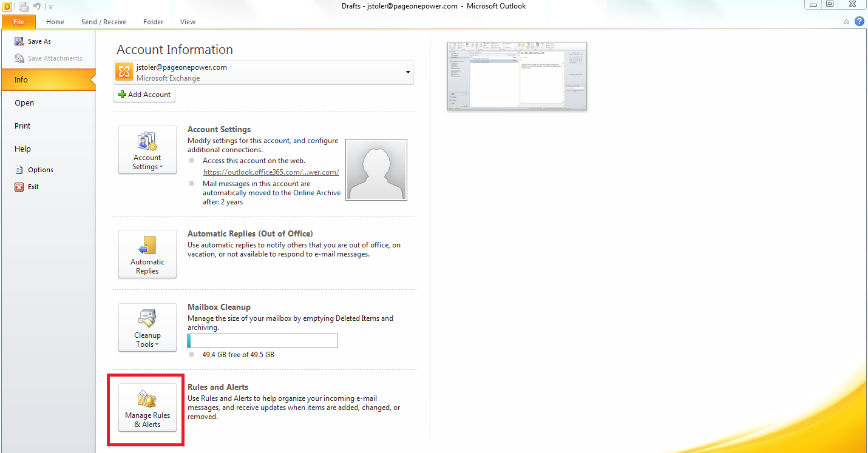Open the Customize Quick Access Toolbar dropdown
Screen dimensions: 868x453
[50, 7]
